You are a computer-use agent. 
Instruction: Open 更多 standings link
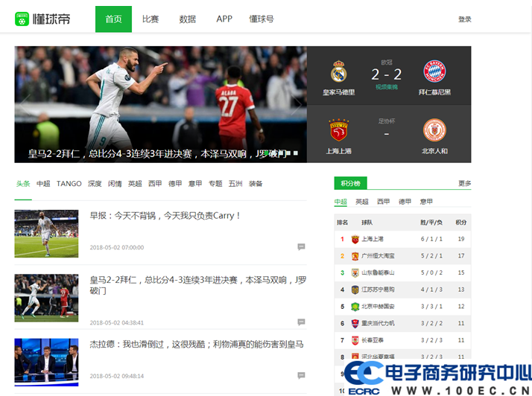pyautogui.click(x=464, y=183)
